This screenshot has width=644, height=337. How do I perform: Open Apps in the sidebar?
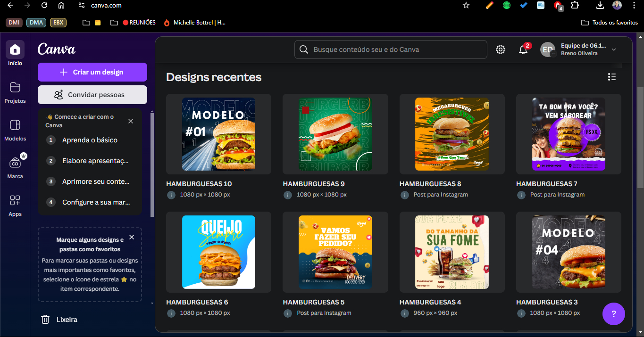pos(15,205)
